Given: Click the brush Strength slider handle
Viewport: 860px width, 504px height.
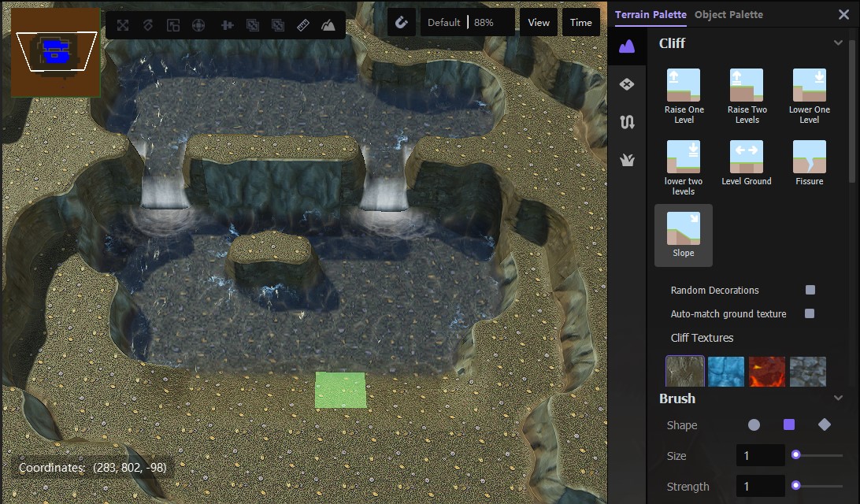Looking at the screenshot, I should 796,485.
